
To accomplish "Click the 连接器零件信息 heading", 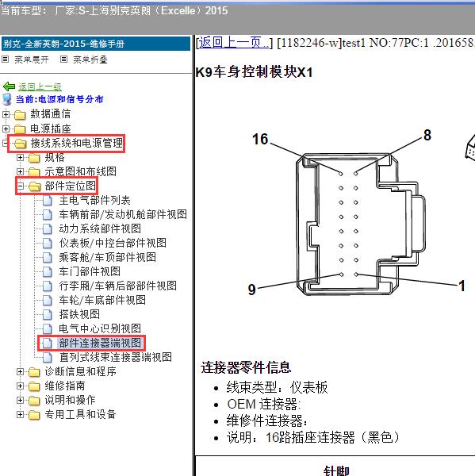I will click(x=246, y=367).
